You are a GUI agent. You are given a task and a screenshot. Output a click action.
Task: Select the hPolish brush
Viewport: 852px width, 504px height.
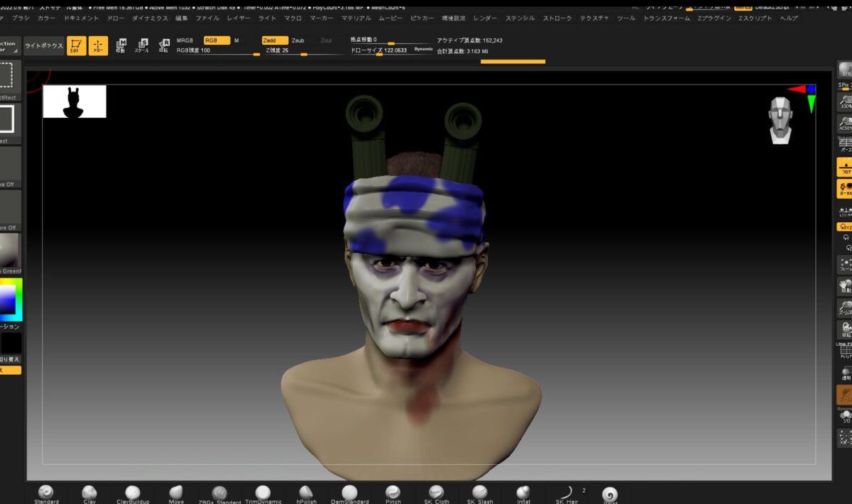point(306,493)
